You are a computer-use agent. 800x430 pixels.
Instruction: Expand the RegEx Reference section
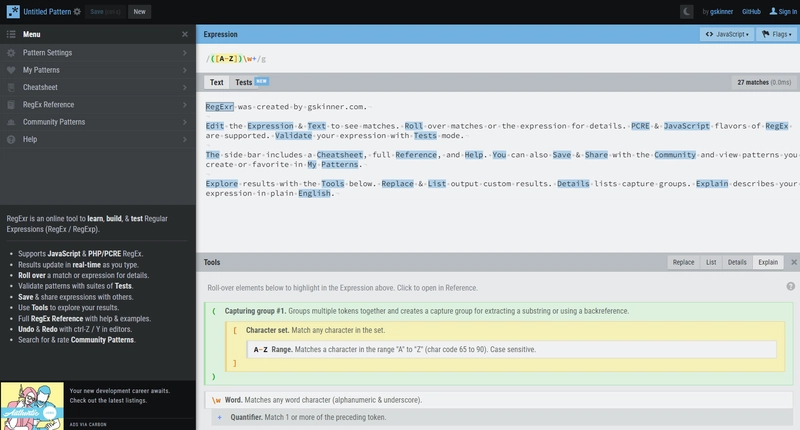tap(97, 105)
